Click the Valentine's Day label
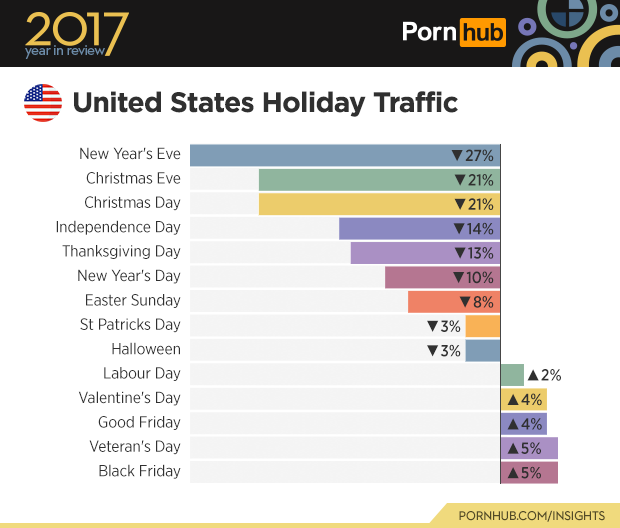620x528 pixels. coord(129,398)
